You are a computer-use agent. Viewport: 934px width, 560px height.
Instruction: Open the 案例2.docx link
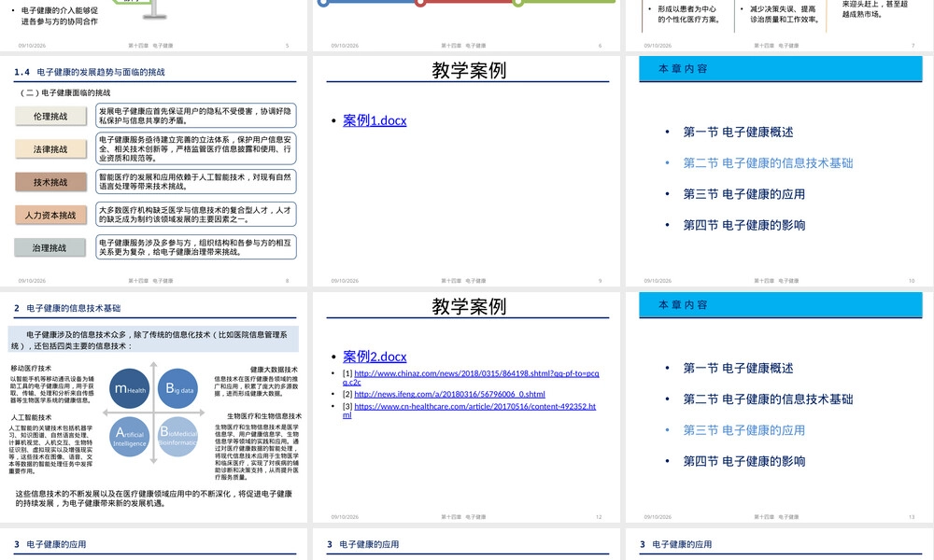pos(375,357)
